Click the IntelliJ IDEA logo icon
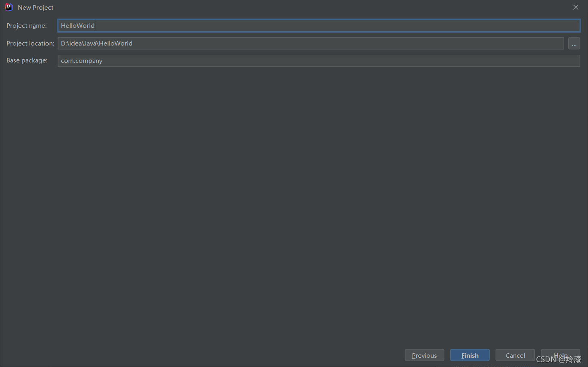Viewport: 588px width, 367px height. [8, 7]
